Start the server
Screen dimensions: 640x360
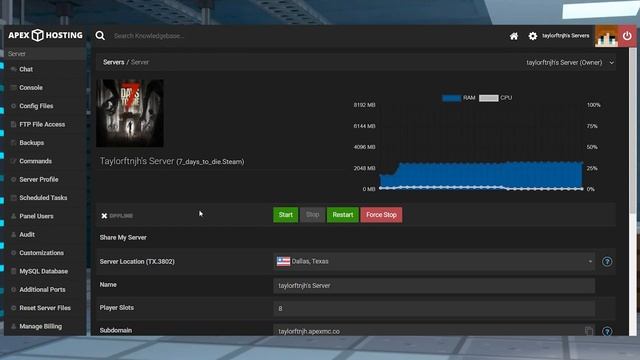[286, 215]
